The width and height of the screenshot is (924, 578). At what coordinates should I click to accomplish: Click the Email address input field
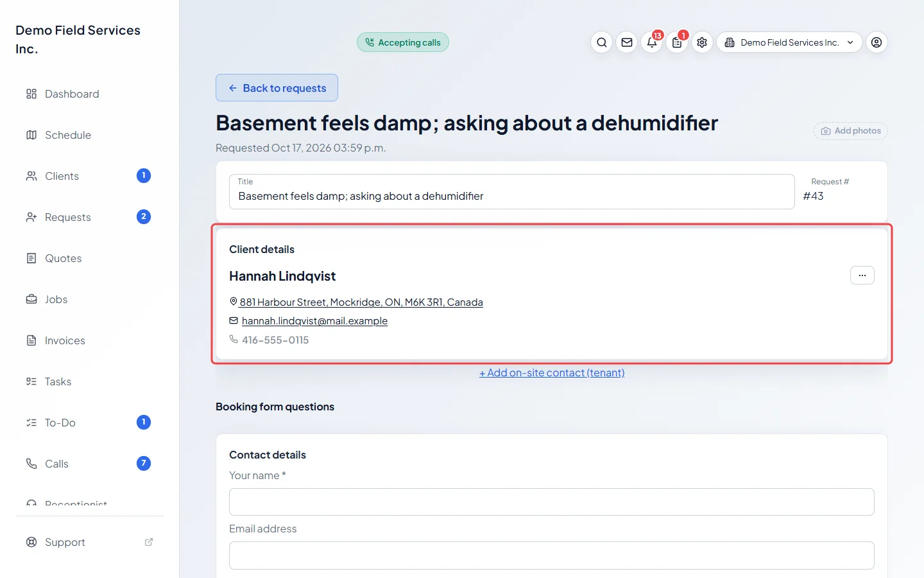tap(552, 556)
